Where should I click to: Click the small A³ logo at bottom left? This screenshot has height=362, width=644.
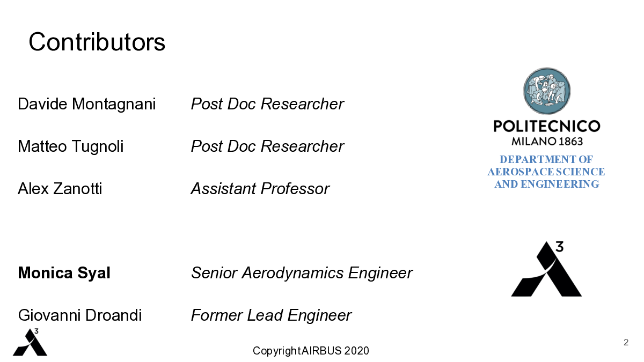30,342
